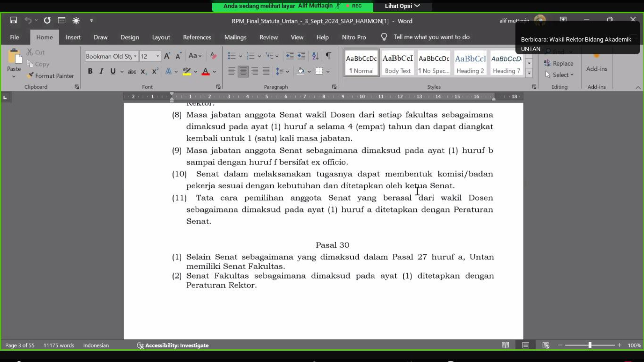Toggle Subscript formatting
The image size is (644, 362).
144,71
